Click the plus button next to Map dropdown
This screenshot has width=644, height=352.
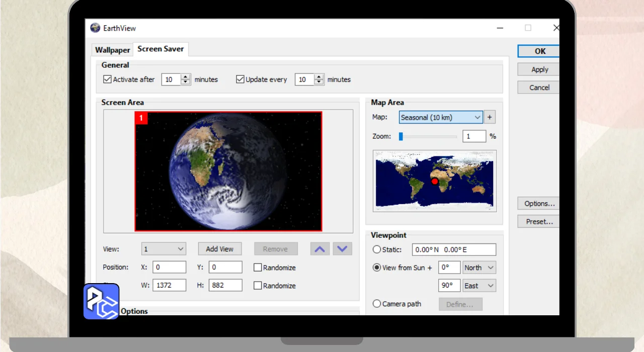490,117
